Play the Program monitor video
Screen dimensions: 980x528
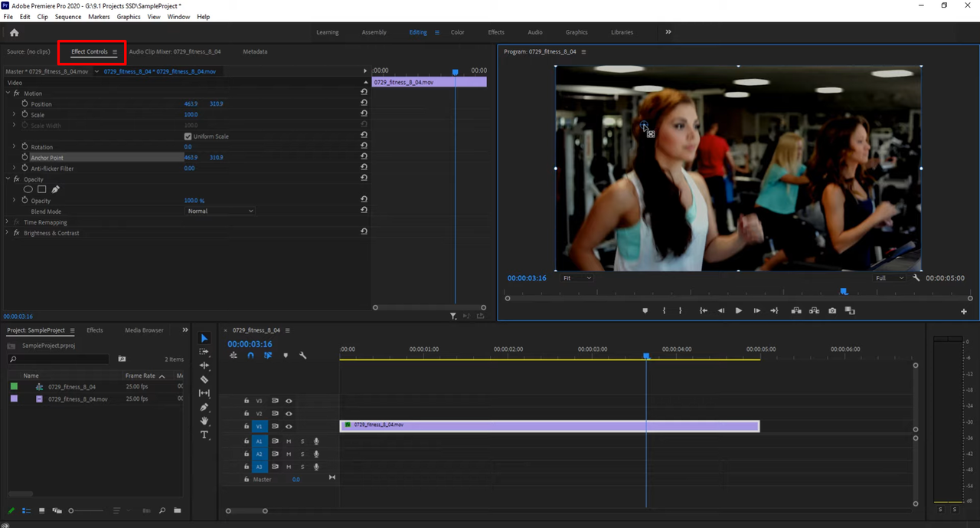tap(738, 310)
